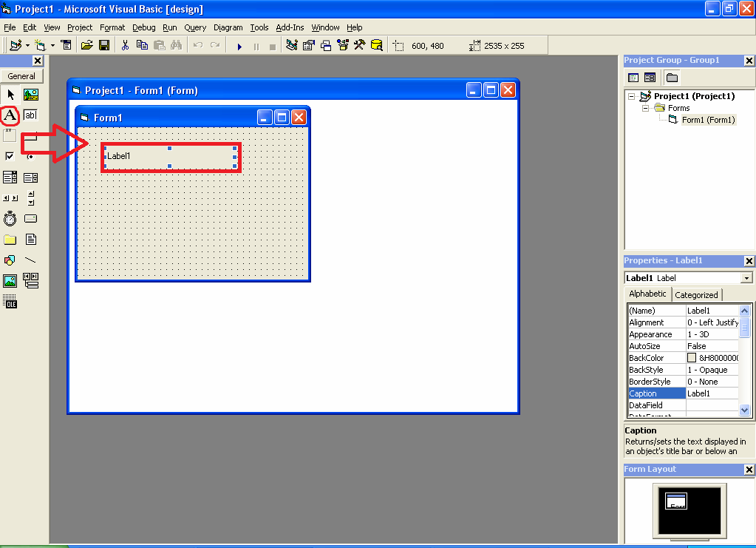Image resolution: width=756 pixels, height=548 pixels.
Task: Select the Label tool in toolbox
Action: click(x=10, y=115)
